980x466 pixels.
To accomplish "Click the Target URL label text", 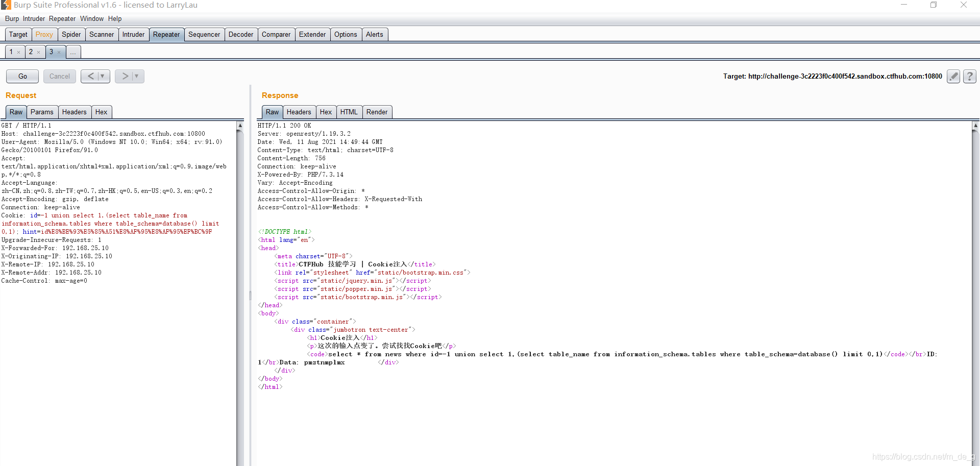I will (832, 76).
